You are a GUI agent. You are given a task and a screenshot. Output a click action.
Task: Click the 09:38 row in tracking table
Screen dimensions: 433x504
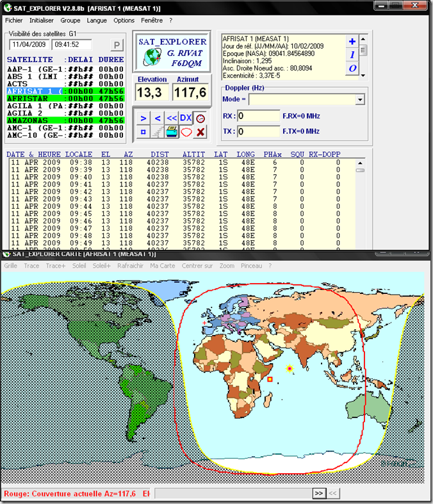[x=182, y=162]
